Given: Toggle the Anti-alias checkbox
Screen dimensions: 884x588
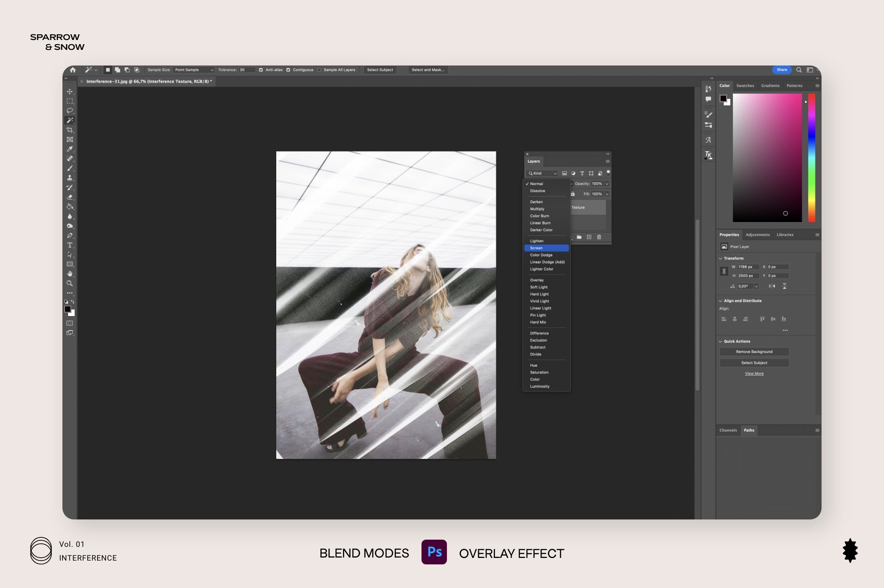Looking at the screenshot, I should click(261, 70).
